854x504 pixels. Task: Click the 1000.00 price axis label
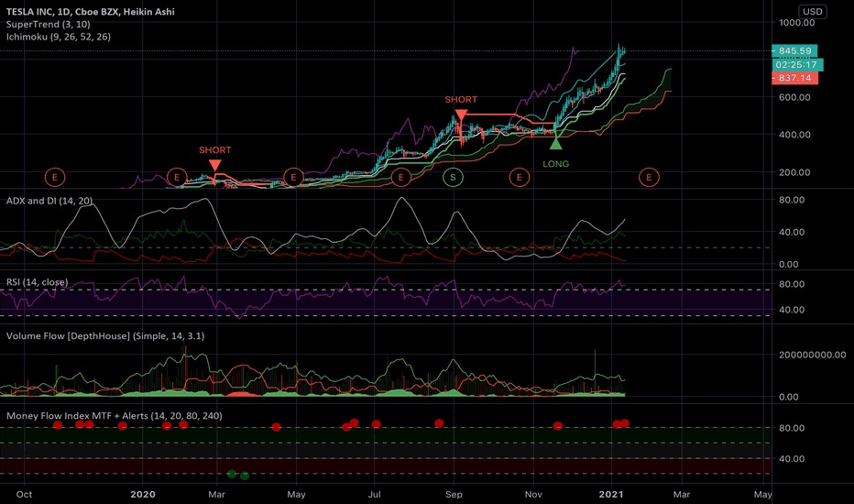797,22
